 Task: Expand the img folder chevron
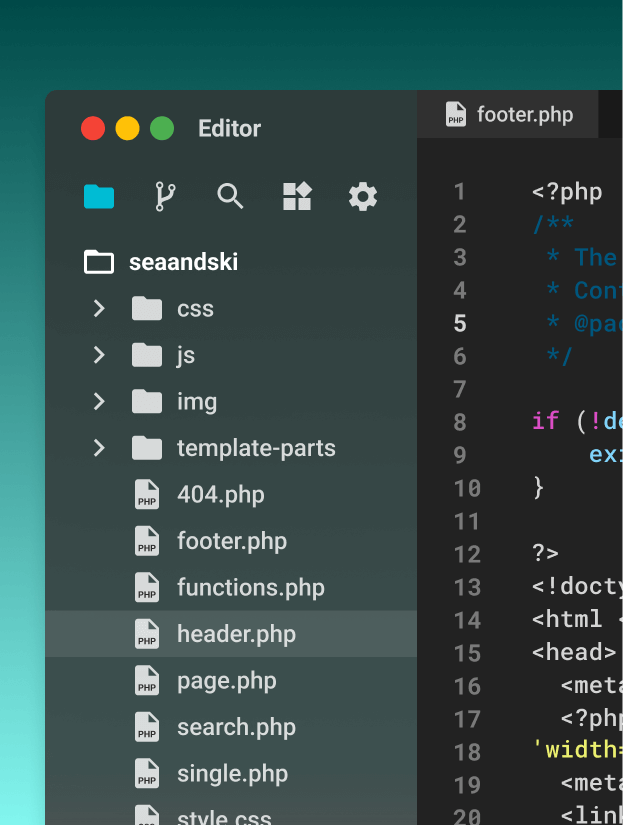point(99,401)
